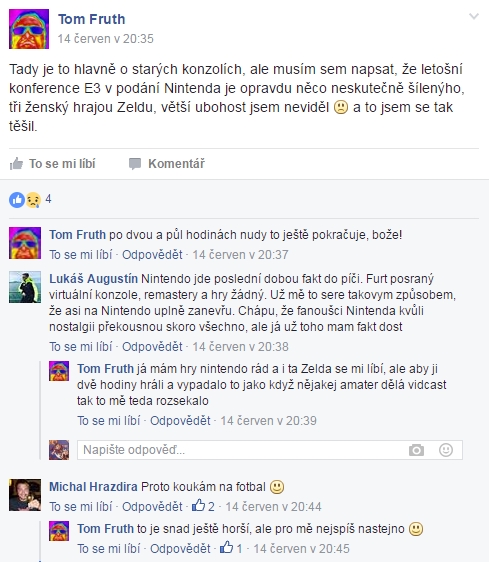Screen dimensions: 489x562
Task: Open Tom Fruth's profile from post header name
Action: pos(92,19)
